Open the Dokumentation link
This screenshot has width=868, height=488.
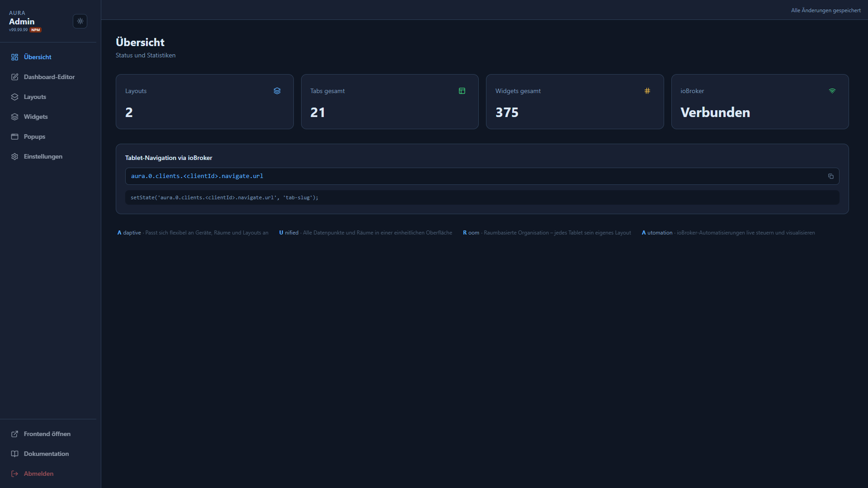[48, 454]
